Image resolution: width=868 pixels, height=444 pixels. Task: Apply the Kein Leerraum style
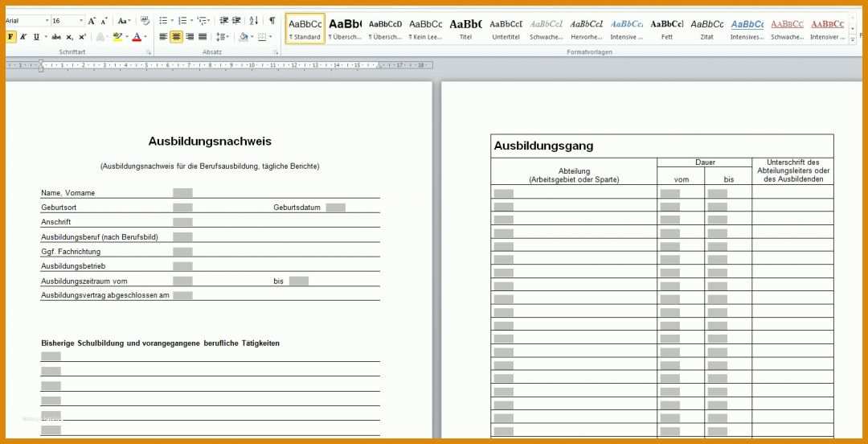click(426, 29)
